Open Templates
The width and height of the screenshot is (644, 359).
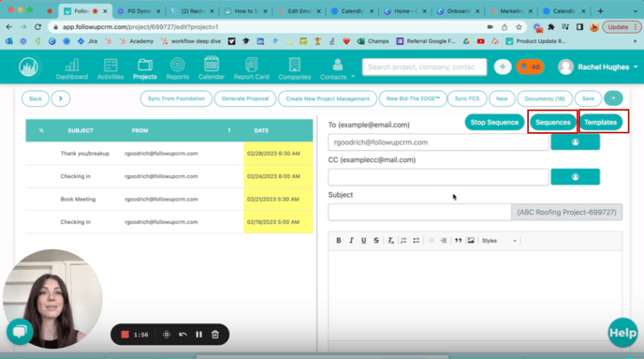pos(600,122)
